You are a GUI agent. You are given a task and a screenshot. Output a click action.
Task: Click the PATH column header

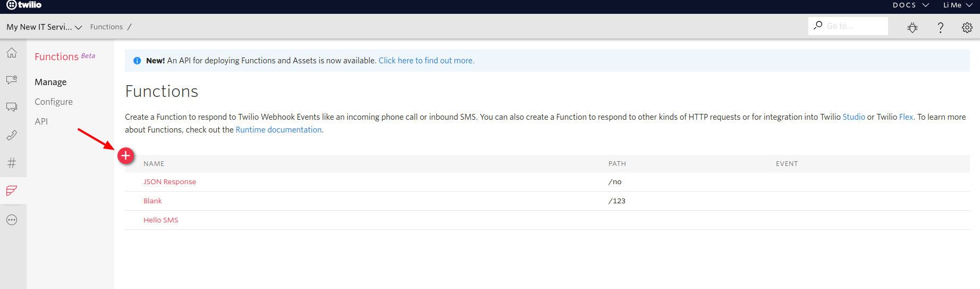617,164
